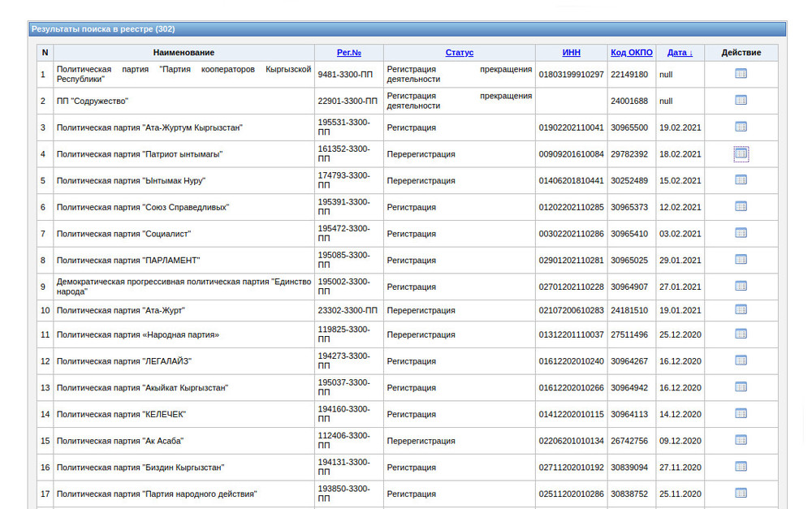Image resolution: width=812 pixels, height=509 pixels.
Task: Sort results by Статус column
Action: tap(460, 52)
